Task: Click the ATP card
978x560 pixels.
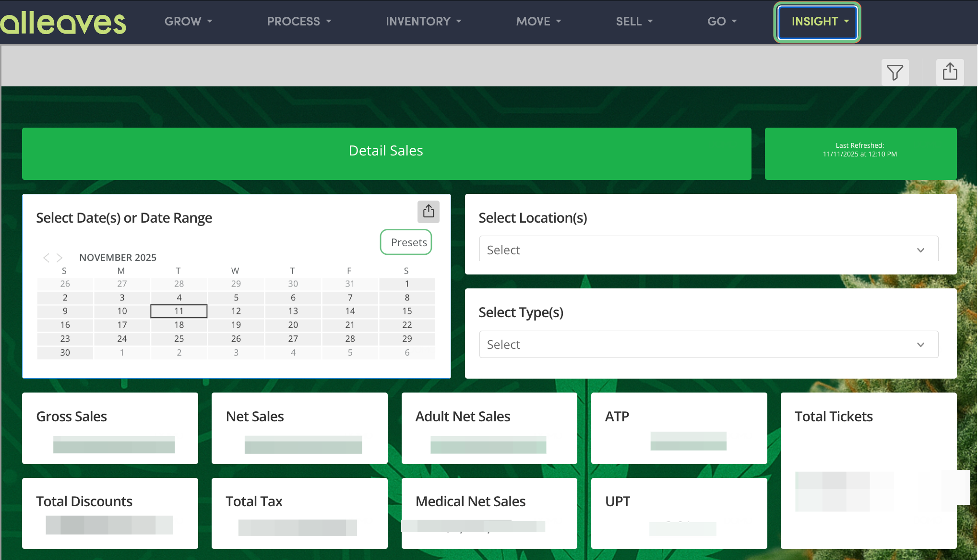Action: (679, 428)
